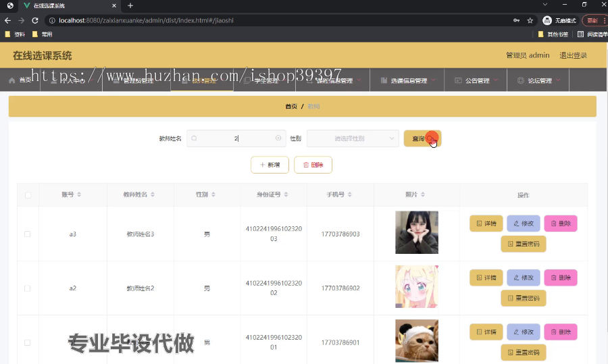Viewport: 608px width, 364px height.
Task: Check the row with phone 17703786901
Action: coord(27,342)
